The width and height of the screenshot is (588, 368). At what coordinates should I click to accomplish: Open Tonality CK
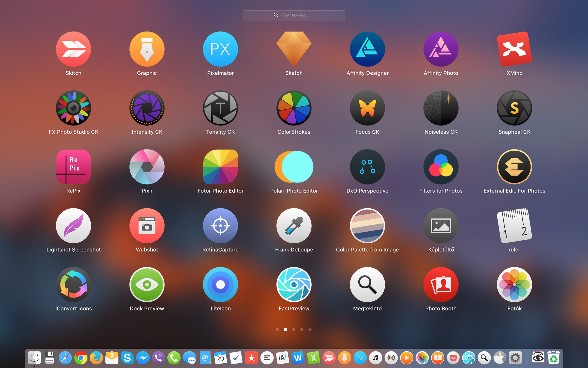coord(220,108)
